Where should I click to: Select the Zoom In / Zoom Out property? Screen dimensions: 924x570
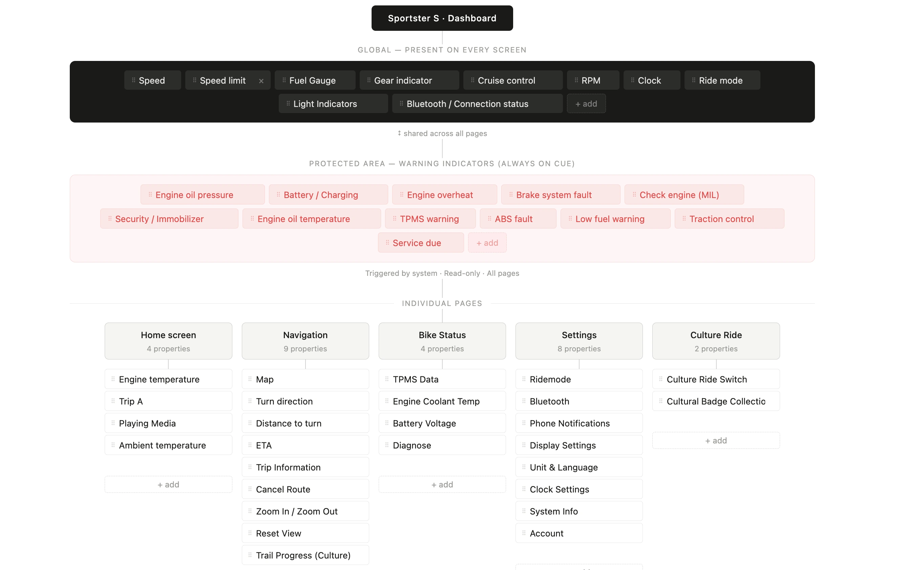305,511
